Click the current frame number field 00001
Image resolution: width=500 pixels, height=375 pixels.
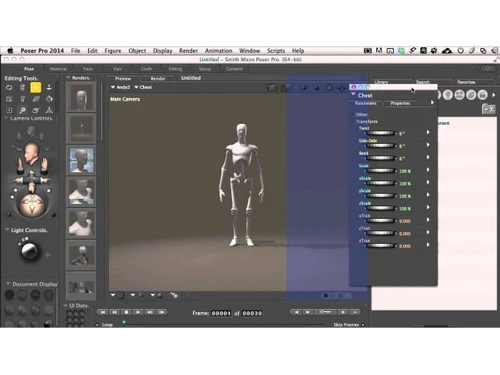click(221, 313)
